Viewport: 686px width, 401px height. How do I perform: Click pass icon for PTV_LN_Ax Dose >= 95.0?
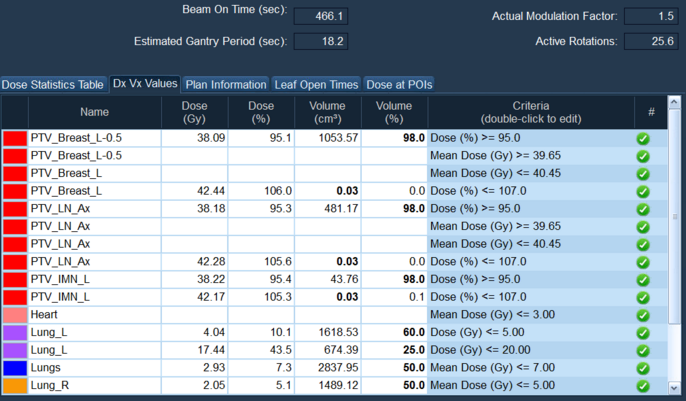(643, 209)
